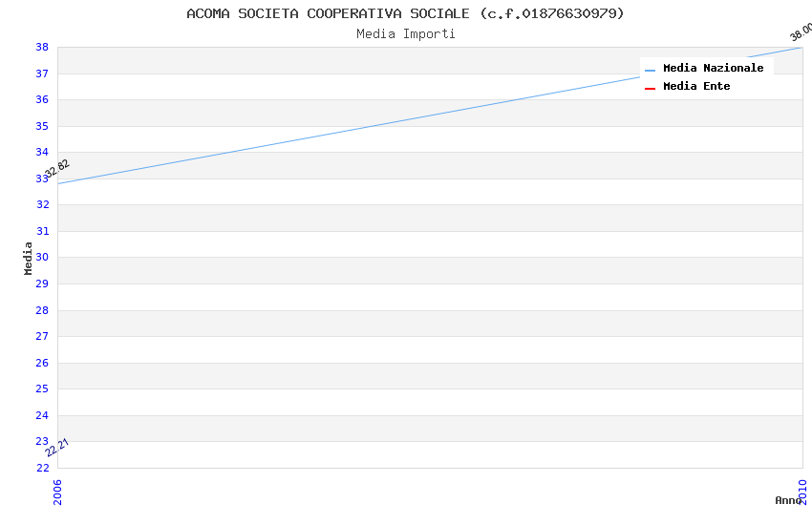Click the 35 tick on the y-axis
Viewport: 812px width, 525px height.
[42, 126]
